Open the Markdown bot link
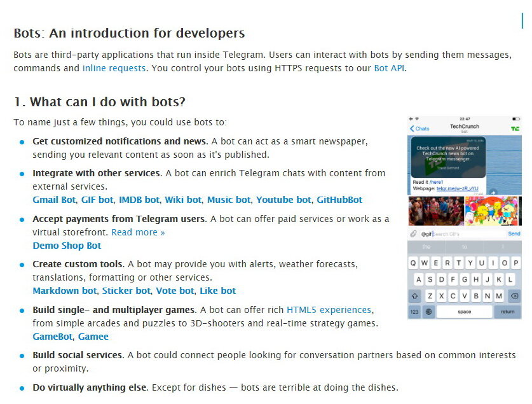Image resolution: width=532 pixels, height=404 pixels. [65, 291]
